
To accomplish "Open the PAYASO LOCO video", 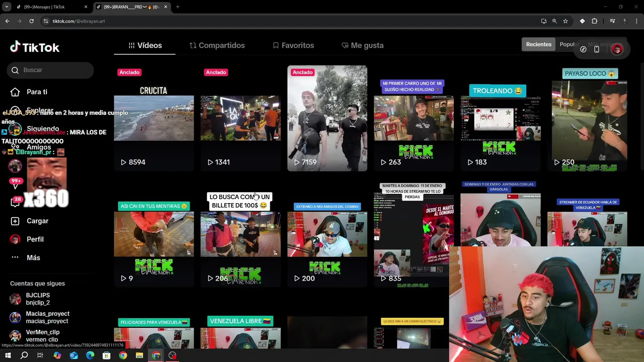I will [587, 118].
